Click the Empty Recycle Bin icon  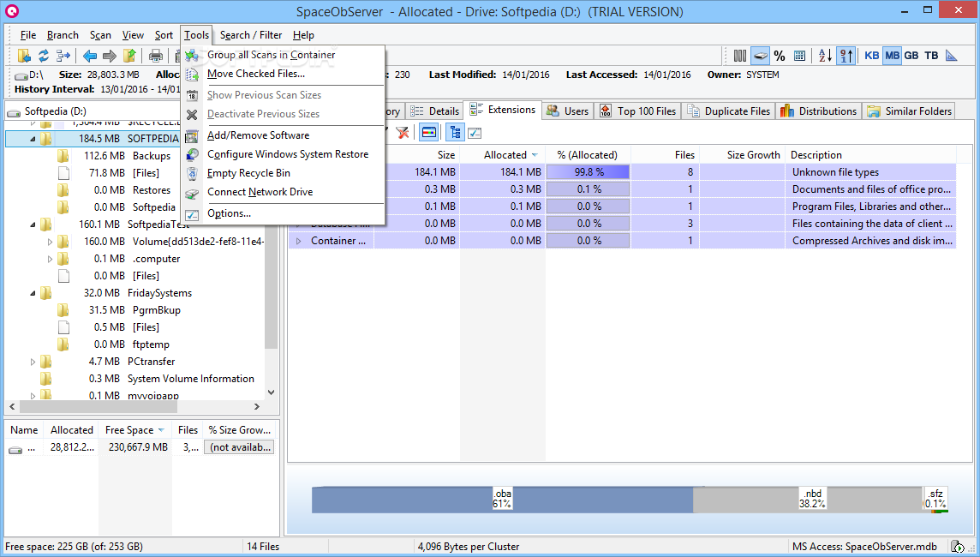coord(193,173)
